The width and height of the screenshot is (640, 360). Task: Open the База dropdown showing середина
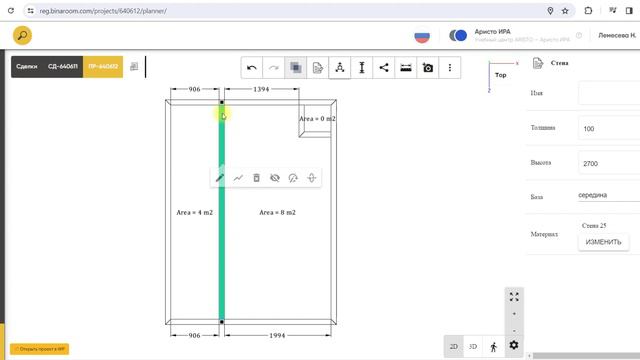point(609,196)
